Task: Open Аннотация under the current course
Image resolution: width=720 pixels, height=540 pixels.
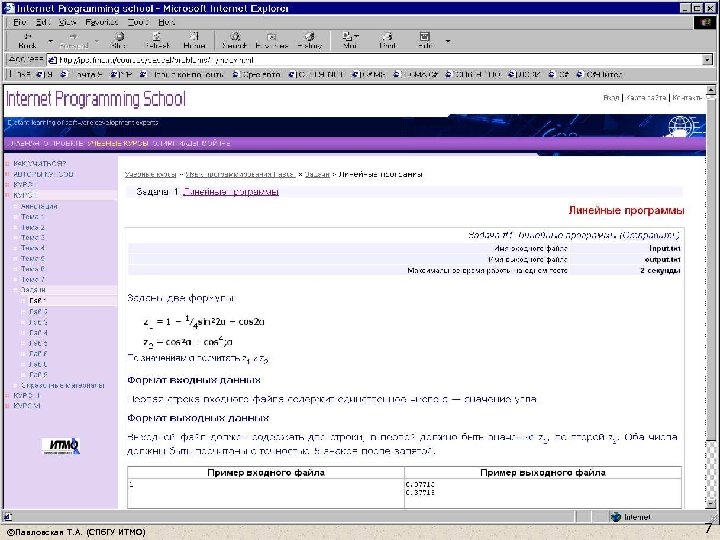Action: [x=39, y=207]
